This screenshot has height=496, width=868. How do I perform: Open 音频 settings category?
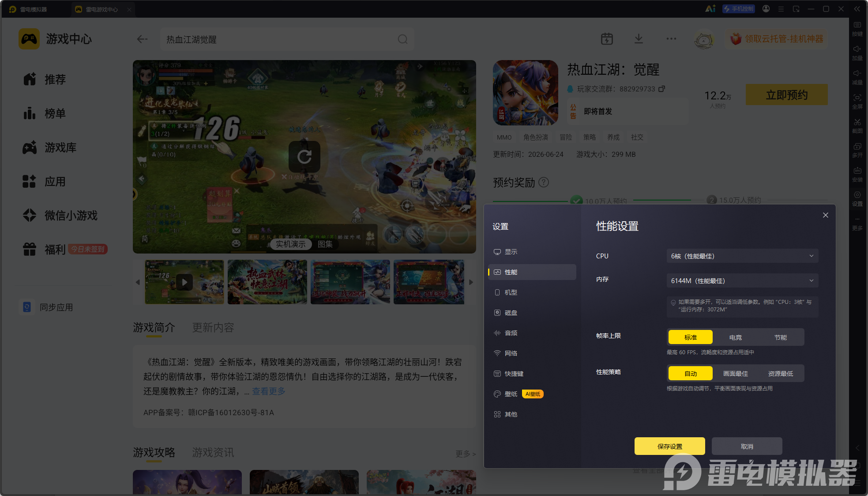pos(532,333)
